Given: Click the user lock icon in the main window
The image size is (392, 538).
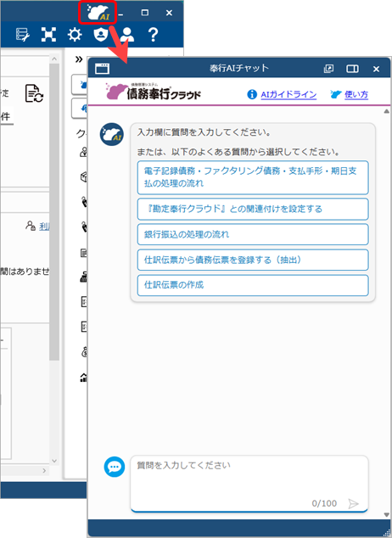Looking at the screenshot, I should pyautogui.click(x=31, y=226).
